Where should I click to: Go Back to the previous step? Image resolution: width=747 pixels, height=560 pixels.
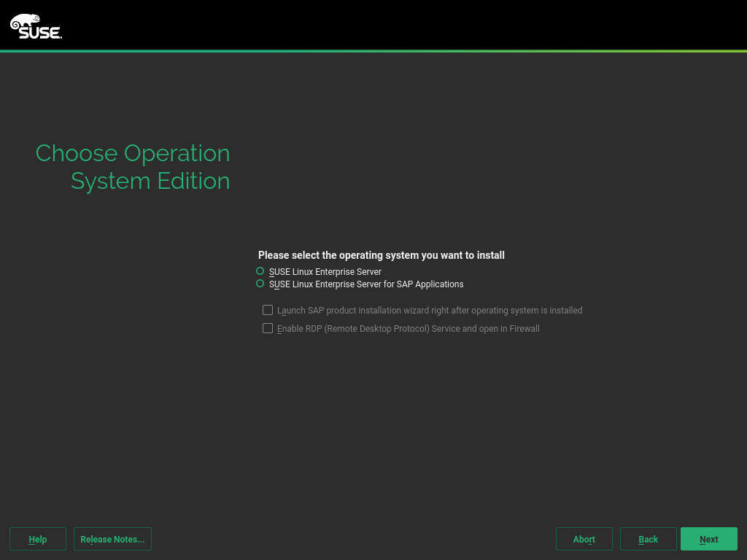point(648,539)
